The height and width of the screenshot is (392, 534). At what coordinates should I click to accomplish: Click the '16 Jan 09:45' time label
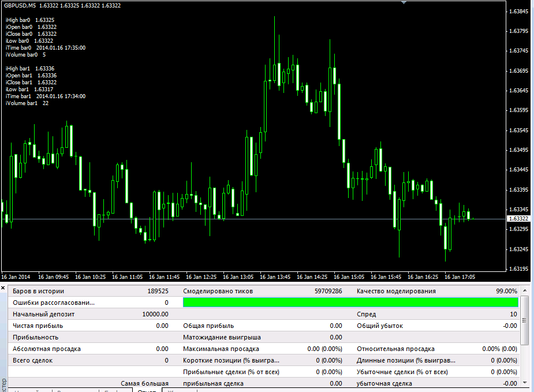coord(54,277)
